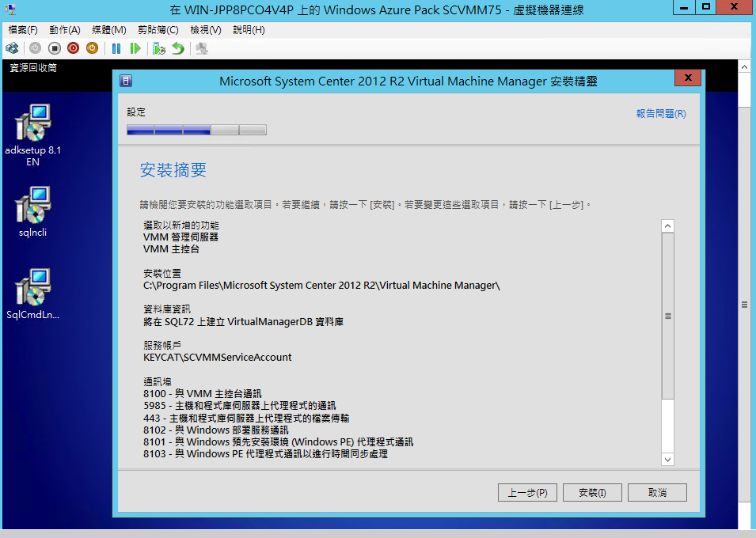This screenshot has height=538, width=756.
Task: Click the wizard title bar system icon
Action: 126,81
